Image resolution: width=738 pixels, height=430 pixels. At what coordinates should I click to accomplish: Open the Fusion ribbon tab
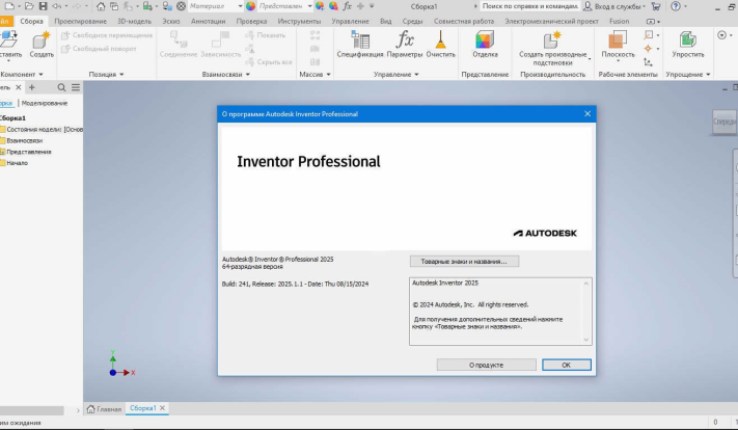tap(619, 21)
